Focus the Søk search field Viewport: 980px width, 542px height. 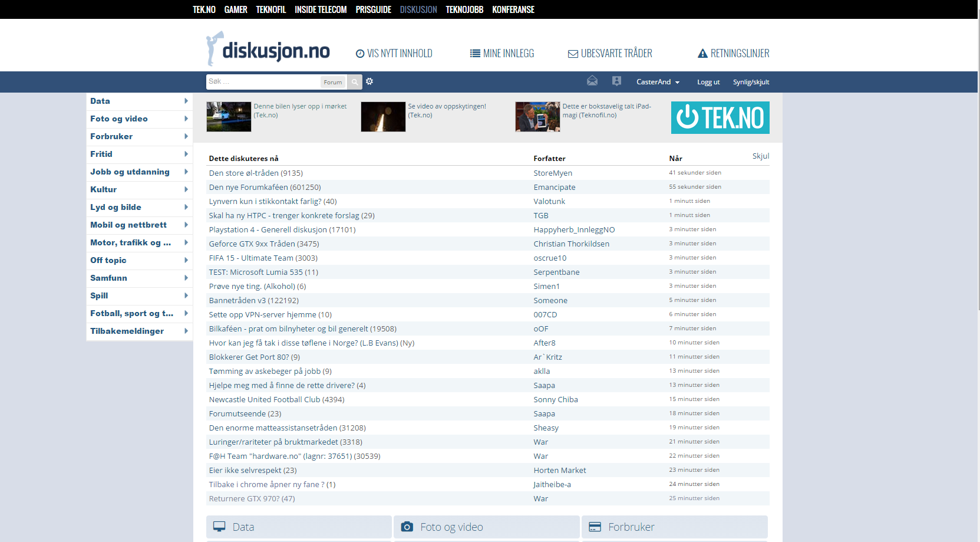click(263, 82)
